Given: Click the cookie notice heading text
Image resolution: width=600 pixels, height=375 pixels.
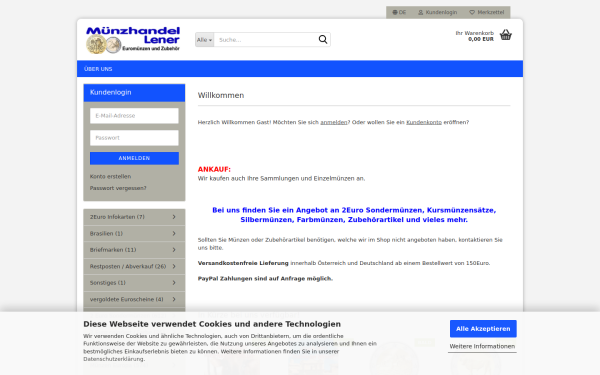Looking at the screenshot, I should point(212,324).
